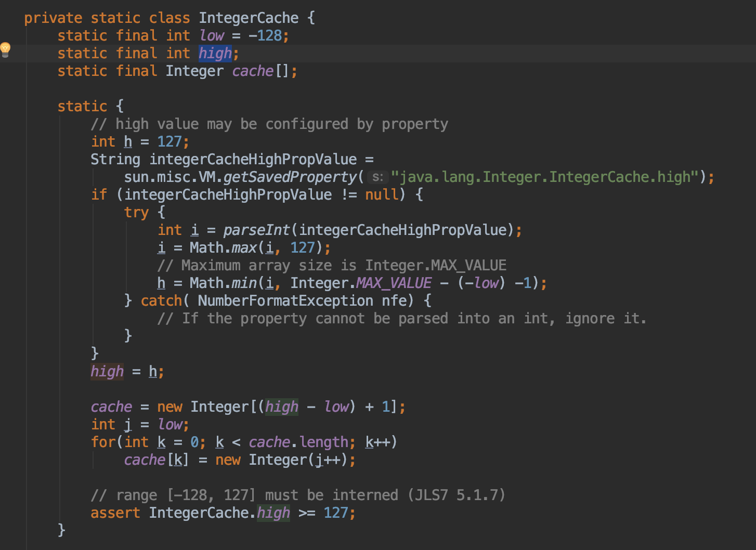756x550 pixels.
Task: Click the comment 'Maximum array size is Integer.MAX_VALUE'
Action: [332, 266]
